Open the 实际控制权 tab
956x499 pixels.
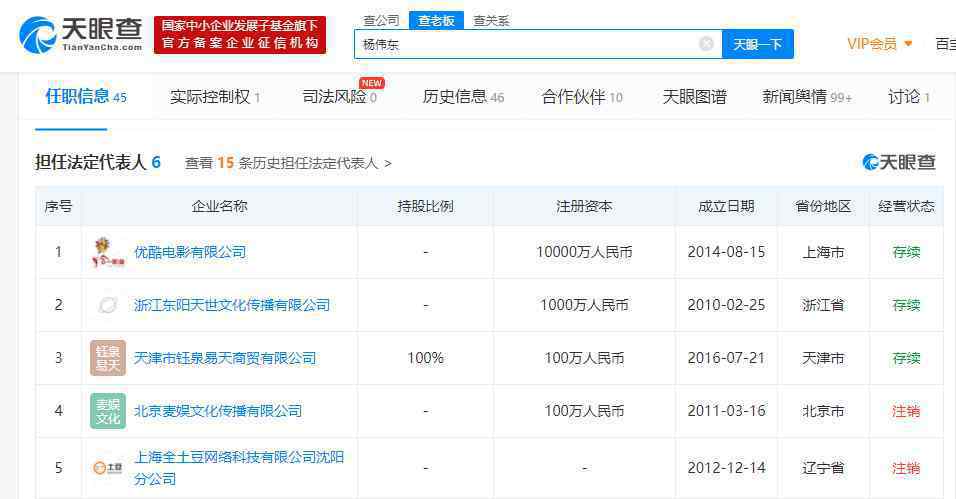215,97
